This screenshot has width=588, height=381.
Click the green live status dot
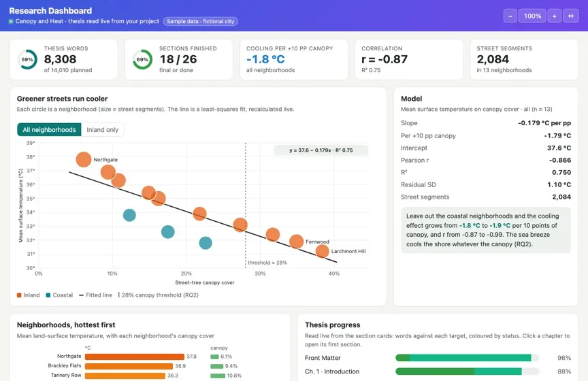point(12,21)
